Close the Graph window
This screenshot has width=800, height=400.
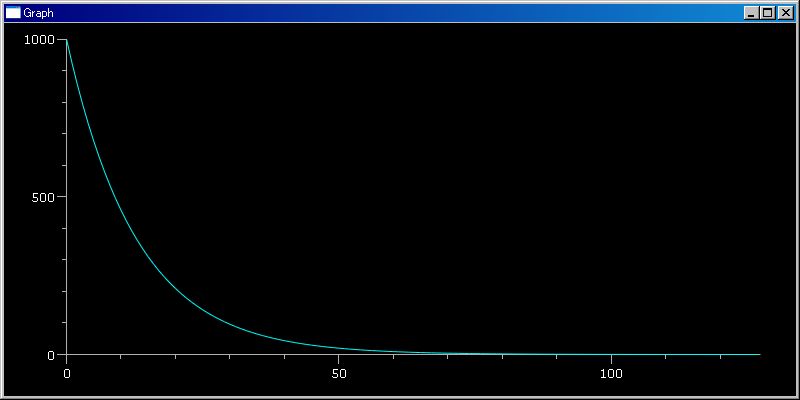[x=785, y=13]
